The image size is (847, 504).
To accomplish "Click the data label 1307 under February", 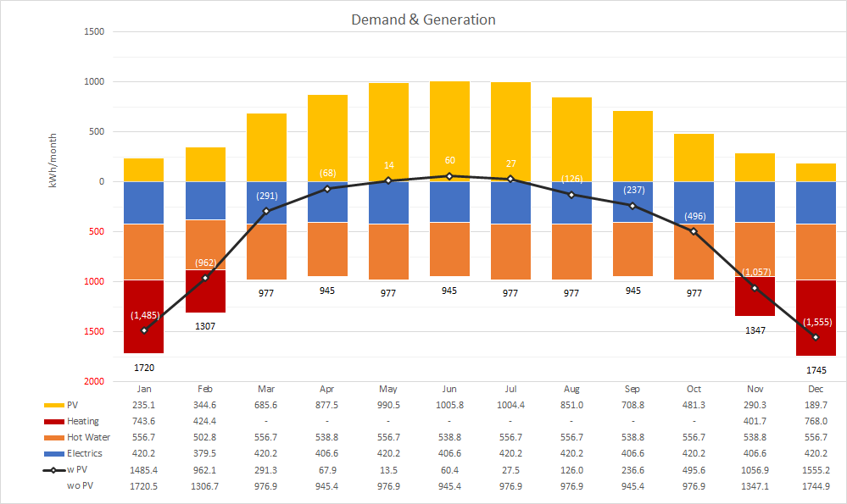I will tap(205, 326).
